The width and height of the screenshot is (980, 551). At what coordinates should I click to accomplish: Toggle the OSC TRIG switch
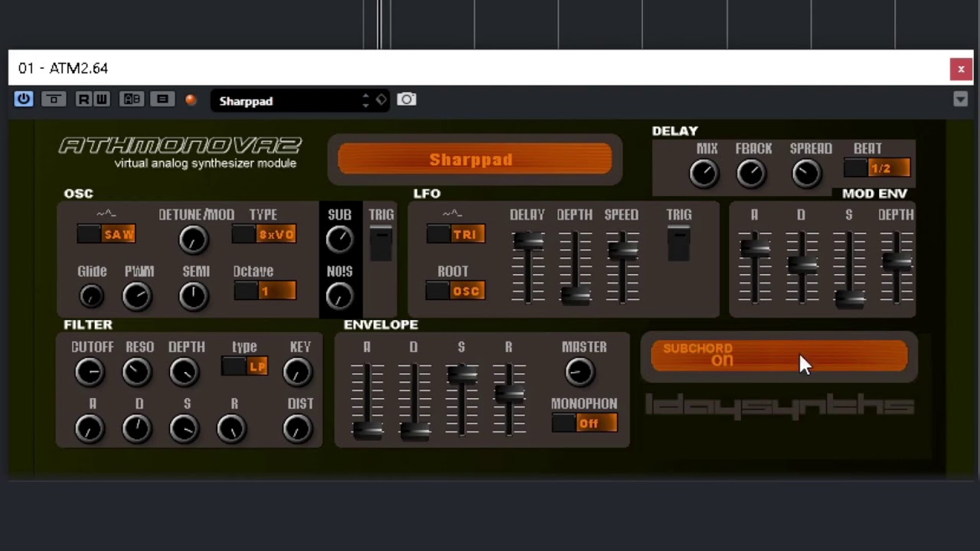click(381, 243)
